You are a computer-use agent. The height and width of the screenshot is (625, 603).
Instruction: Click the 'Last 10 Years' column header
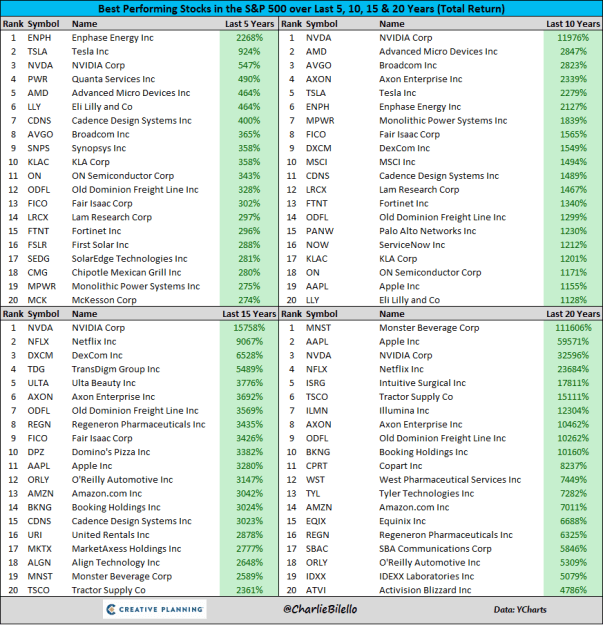point(573,24)
